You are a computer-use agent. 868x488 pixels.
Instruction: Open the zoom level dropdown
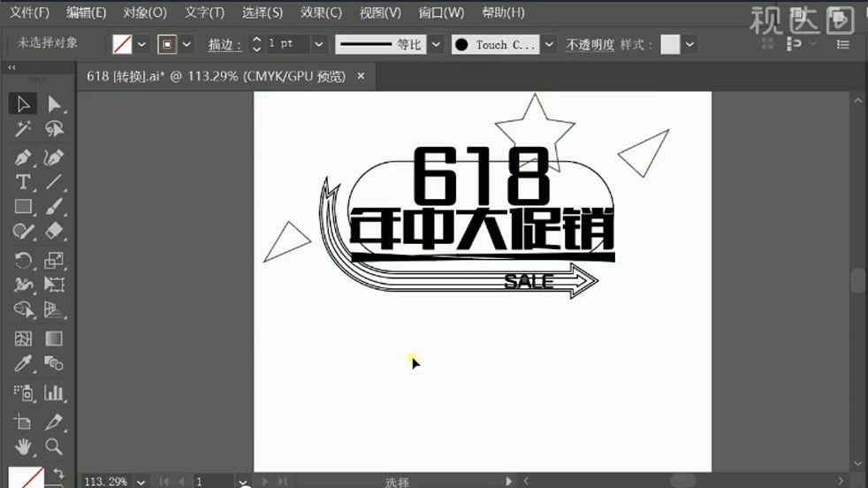coord(141,481)
